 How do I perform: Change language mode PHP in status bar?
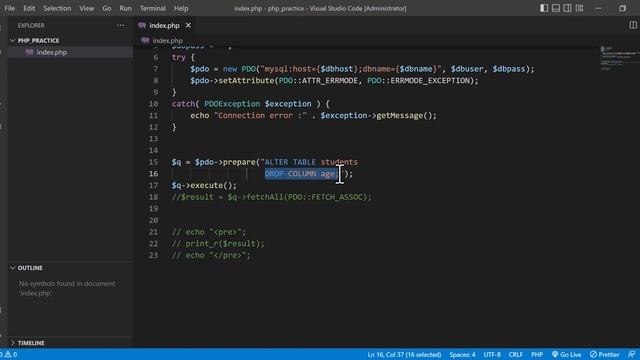pyautogui.click(x=537, y=355)
